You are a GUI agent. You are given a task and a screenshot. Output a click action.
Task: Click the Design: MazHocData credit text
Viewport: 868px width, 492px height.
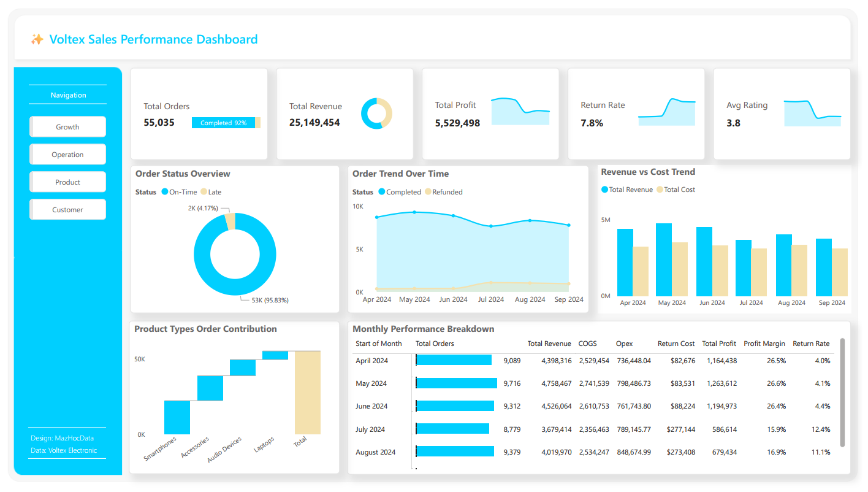click(x=62, y=438)
